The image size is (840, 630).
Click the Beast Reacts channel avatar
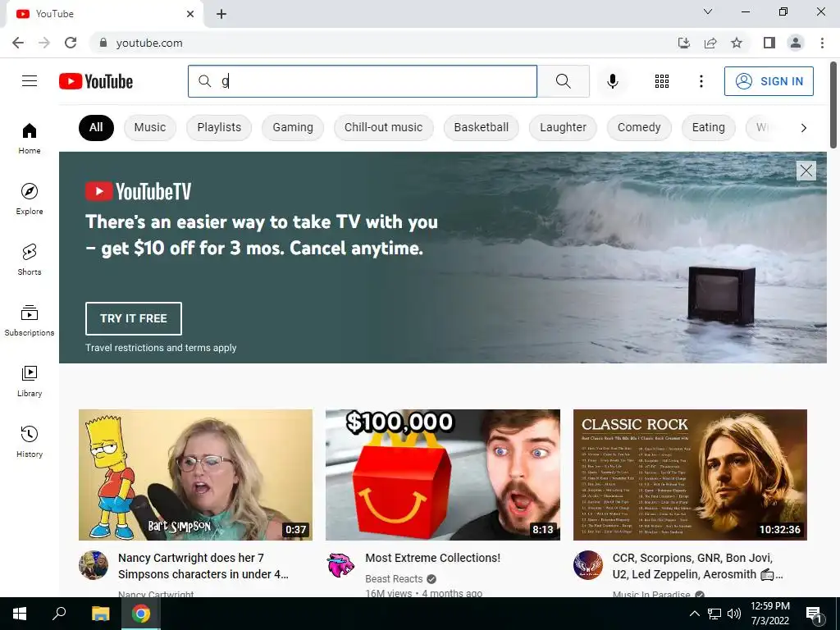coord(340,565)
